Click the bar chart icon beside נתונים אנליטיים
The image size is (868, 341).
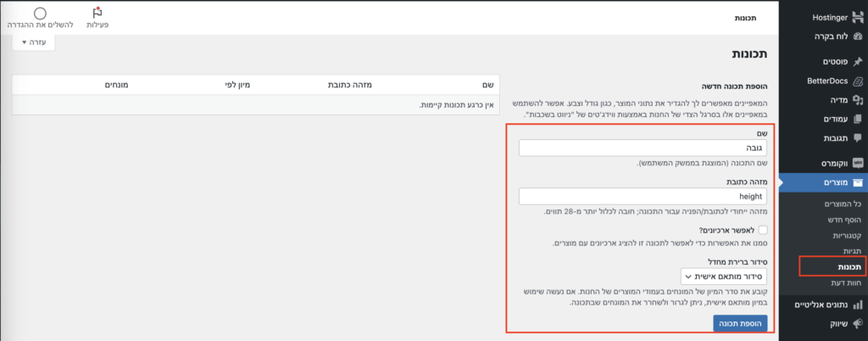[858, 305]
